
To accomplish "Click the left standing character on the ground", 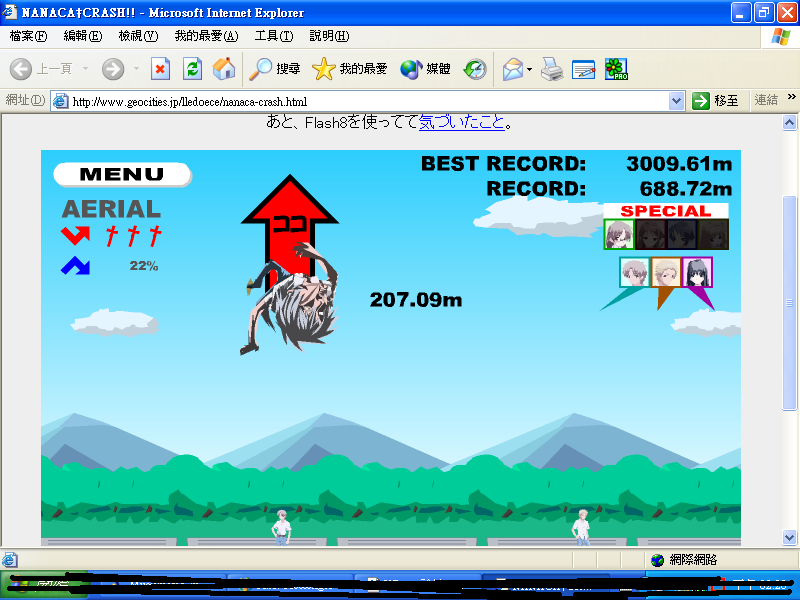I will pyautogui.click(x=281, y=527).
